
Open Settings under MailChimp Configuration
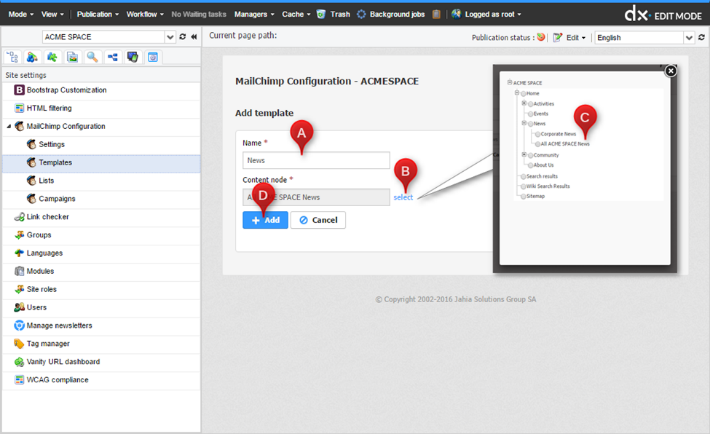pyautogui.click(x=101, y=144)
